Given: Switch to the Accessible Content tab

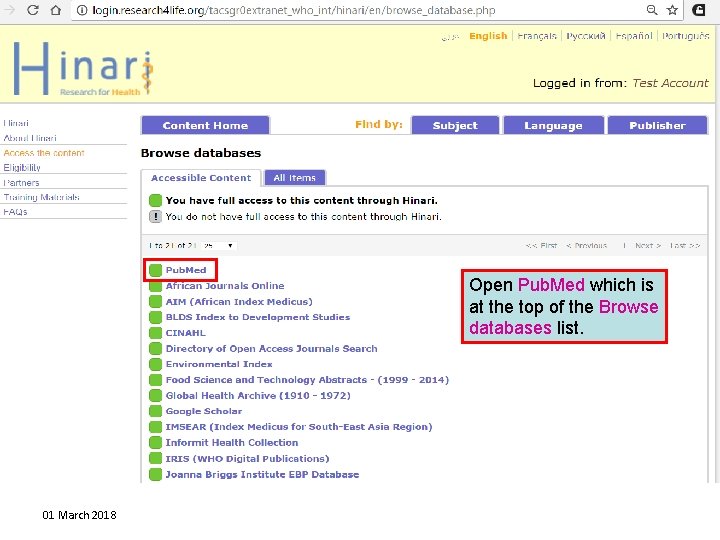Looking at the screenshot, I should click(x=201, y=178).
